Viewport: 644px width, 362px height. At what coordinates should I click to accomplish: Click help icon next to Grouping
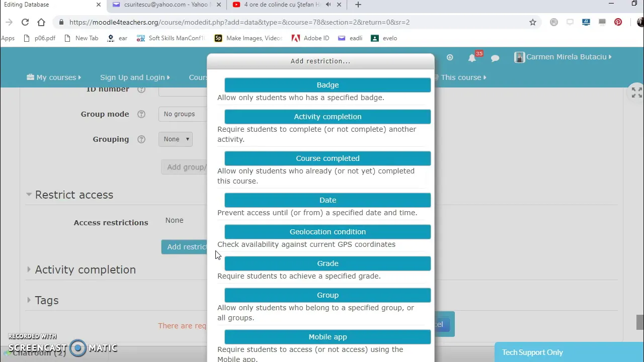[x=141, y=139]
